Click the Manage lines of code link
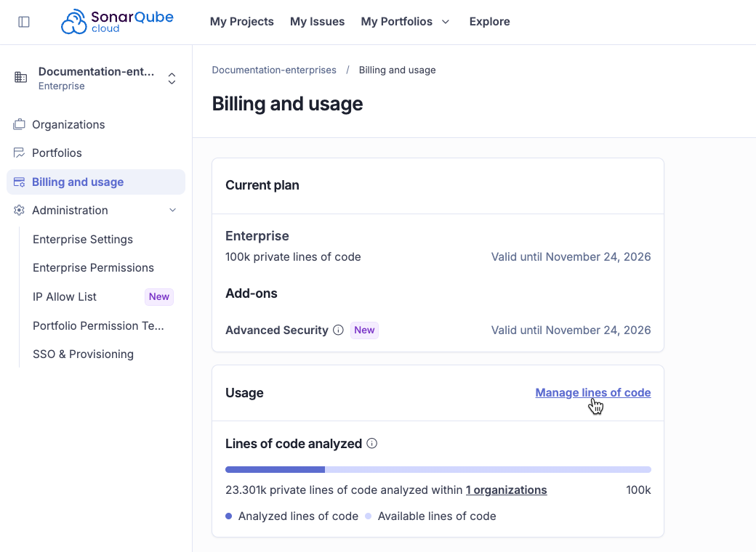This screenshot has height=552, width=756. click(593, 392)
